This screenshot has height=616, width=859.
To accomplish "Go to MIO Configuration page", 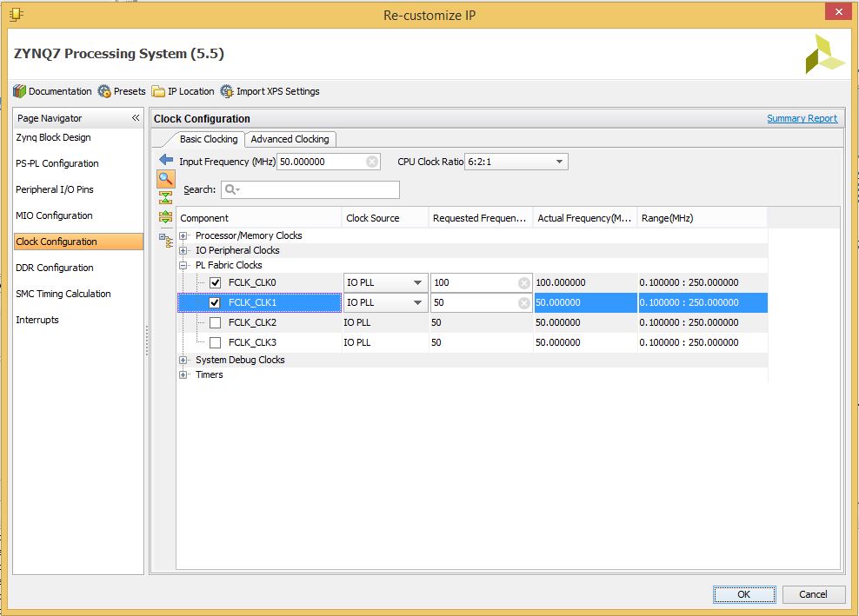I will 54,215.
